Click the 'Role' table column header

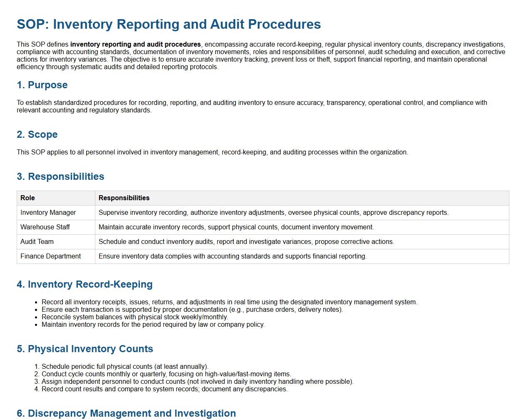point(27,198)
